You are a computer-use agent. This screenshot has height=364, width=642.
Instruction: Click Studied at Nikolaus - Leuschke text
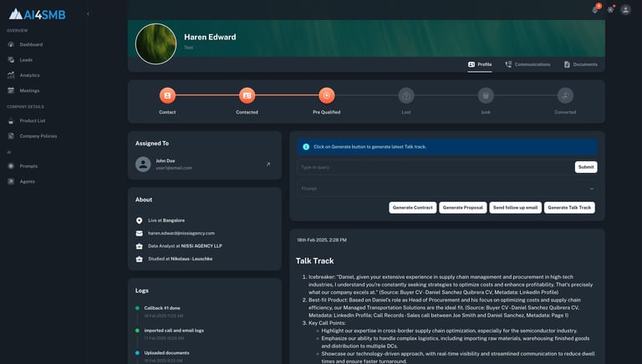[x=181, y=259]
